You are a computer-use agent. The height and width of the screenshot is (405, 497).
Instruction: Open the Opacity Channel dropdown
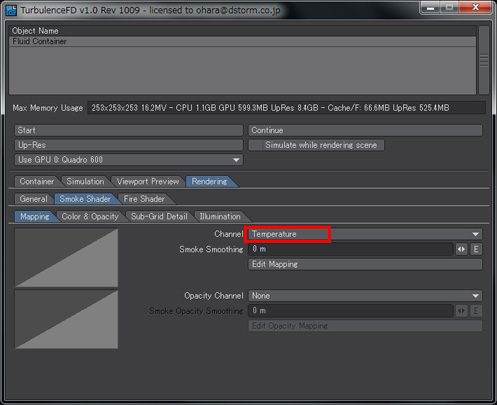pyautogui.click(x=365, y=296)
